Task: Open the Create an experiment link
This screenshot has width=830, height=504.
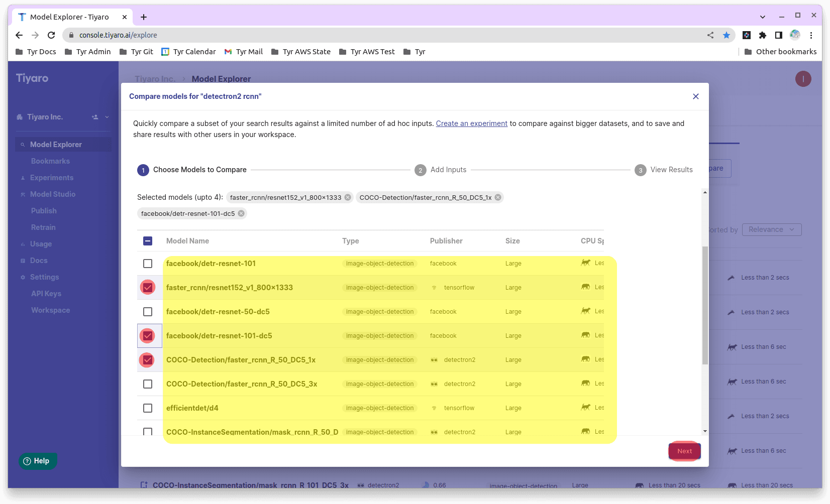Action: (472, 123)
